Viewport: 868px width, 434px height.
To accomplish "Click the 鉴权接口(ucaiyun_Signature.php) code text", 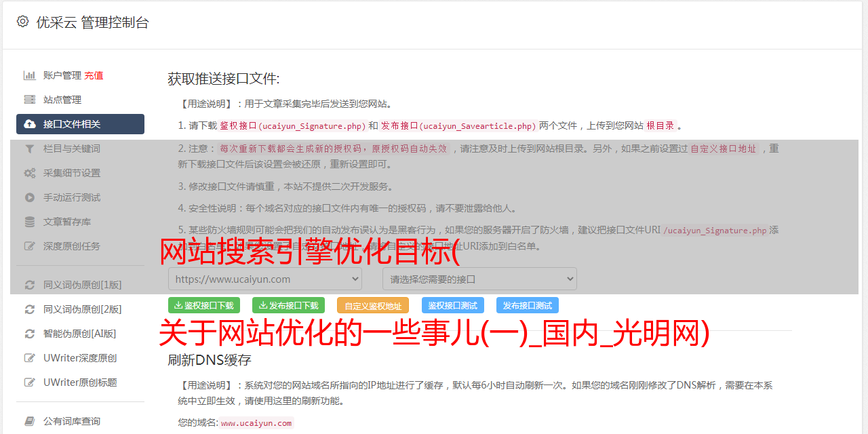I will (x=292, y=125).
